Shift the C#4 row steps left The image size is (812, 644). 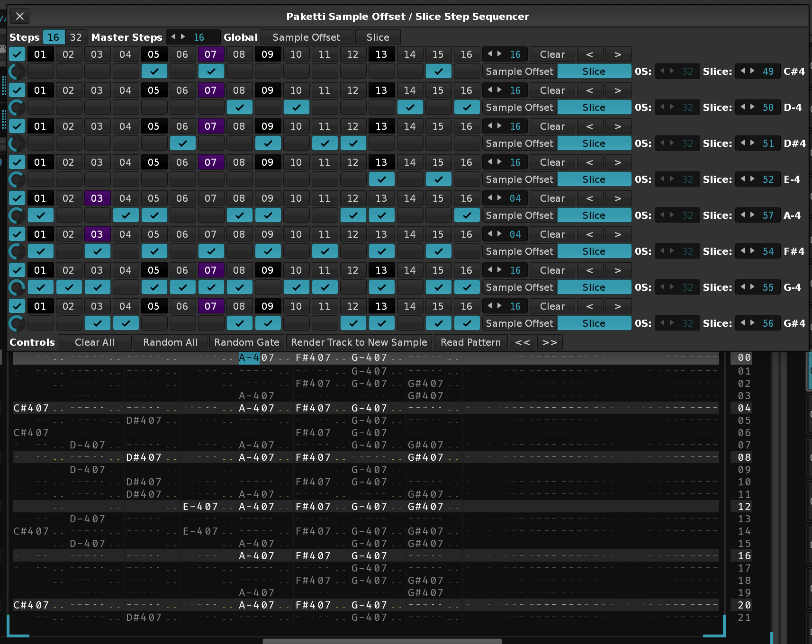coord(589,54)
